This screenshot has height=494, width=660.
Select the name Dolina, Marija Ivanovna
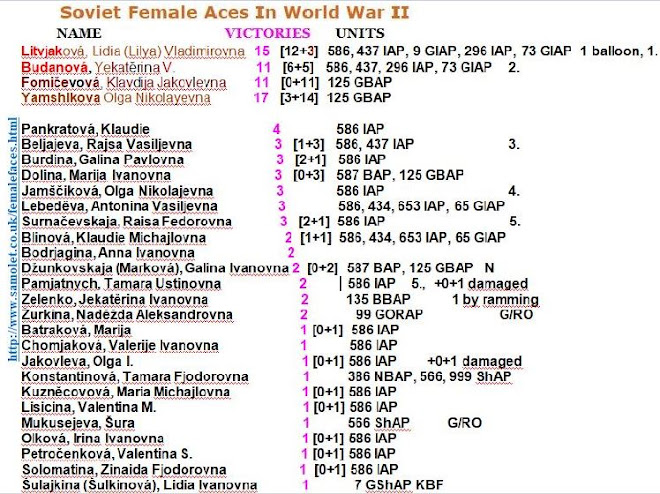[96, 175]
